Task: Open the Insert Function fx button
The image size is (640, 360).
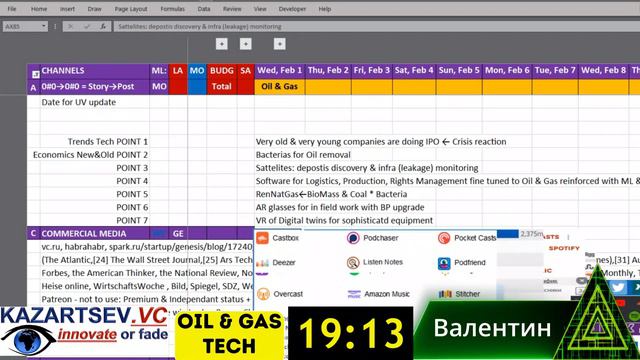Action: pos(103,27)
